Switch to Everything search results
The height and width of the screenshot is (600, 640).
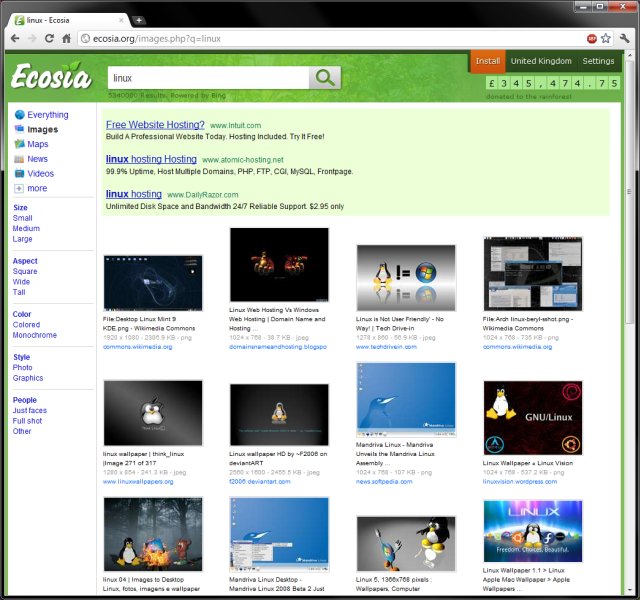coord(48,115)
